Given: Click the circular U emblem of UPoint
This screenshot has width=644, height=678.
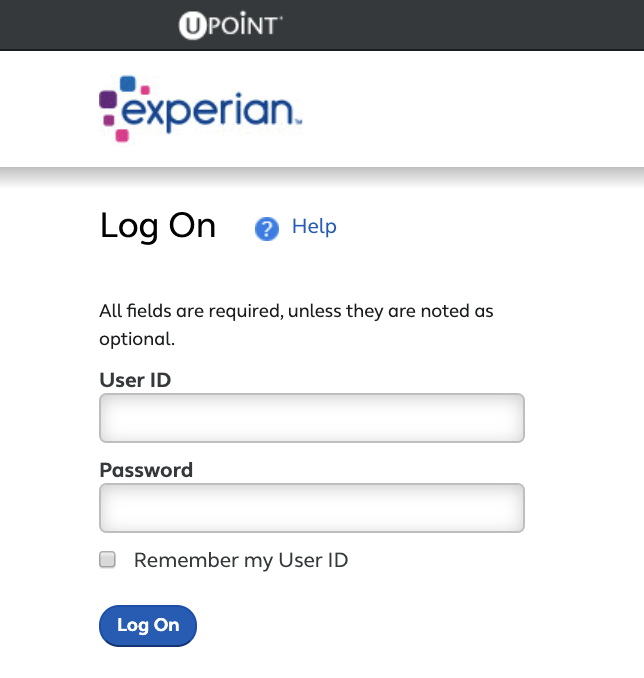Looking at the screenshot, I should tap(192, 26).
